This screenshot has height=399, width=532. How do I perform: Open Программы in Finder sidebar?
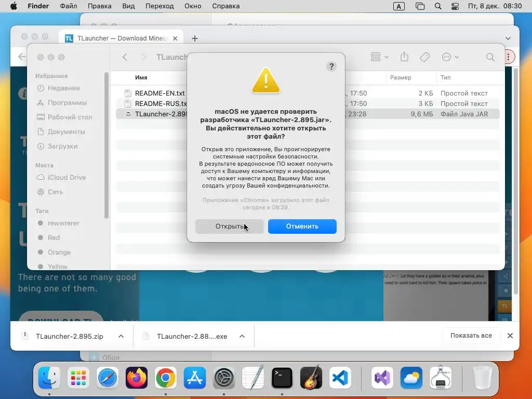pyautogui.click(x=61, y=102)
